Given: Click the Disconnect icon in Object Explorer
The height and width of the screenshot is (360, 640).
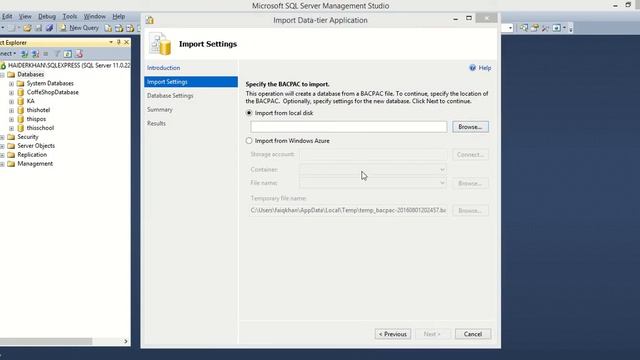Looking at the screenshot, I should [36, 54].
